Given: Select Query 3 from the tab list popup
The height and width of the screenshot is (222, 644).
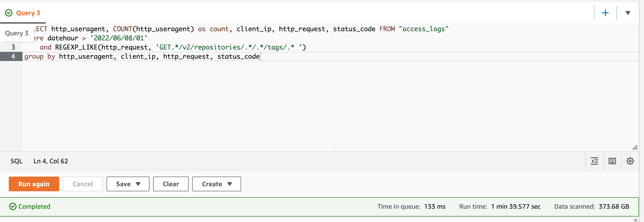Looking at the screenshot, I should pos(17,33).
